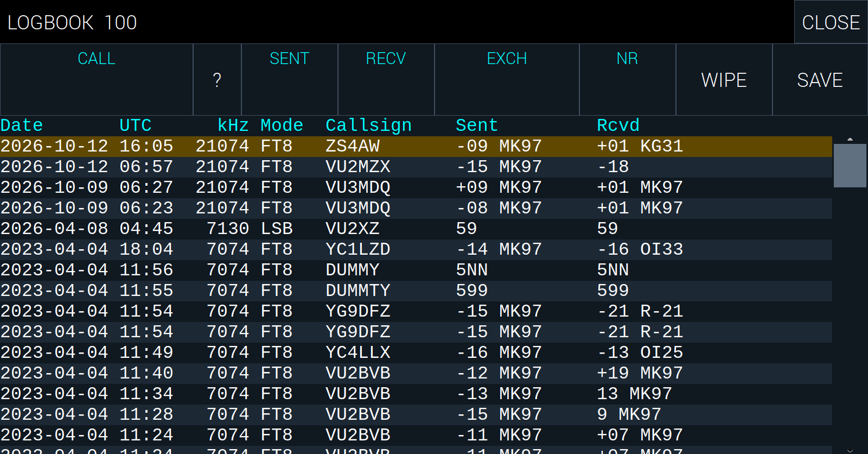Viewport: 868px width, 454px height.
Task: Click the SAVE button
Action: click(820, 80)
